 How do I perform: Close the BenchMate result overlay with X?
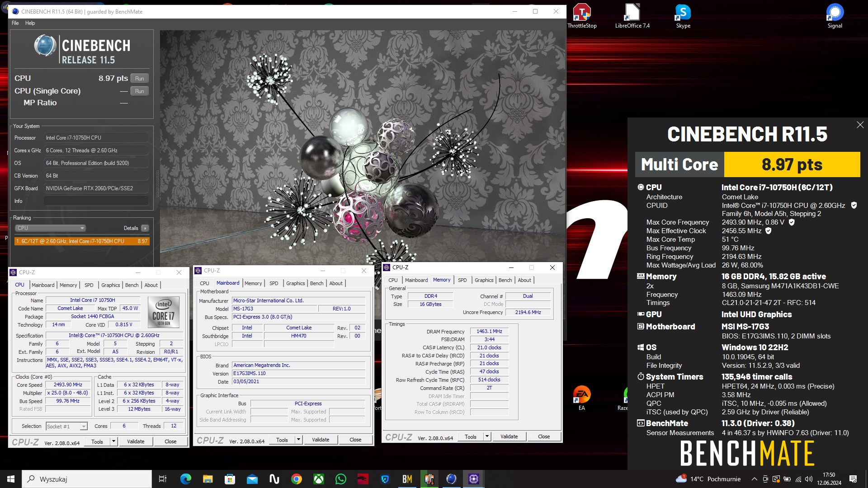tap(860, 125)
